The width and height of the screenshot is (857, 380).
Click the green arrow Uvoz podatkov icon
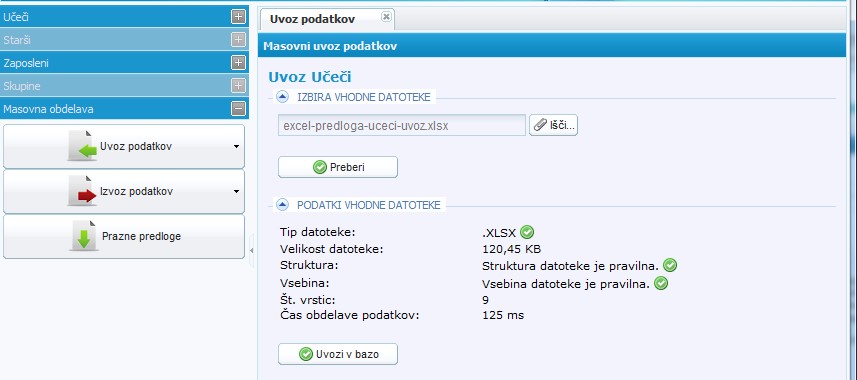click(82, 147)
